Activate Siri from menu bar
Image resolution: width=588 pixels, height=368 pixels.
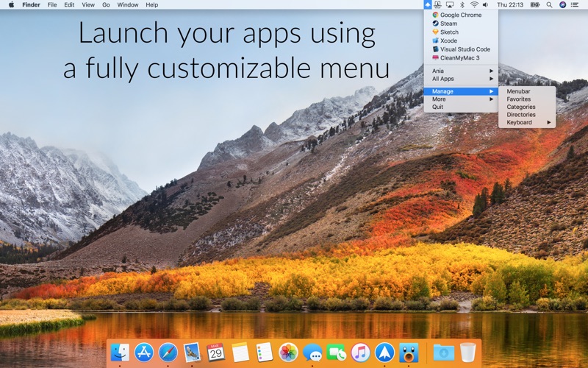[x=562, y=4]
